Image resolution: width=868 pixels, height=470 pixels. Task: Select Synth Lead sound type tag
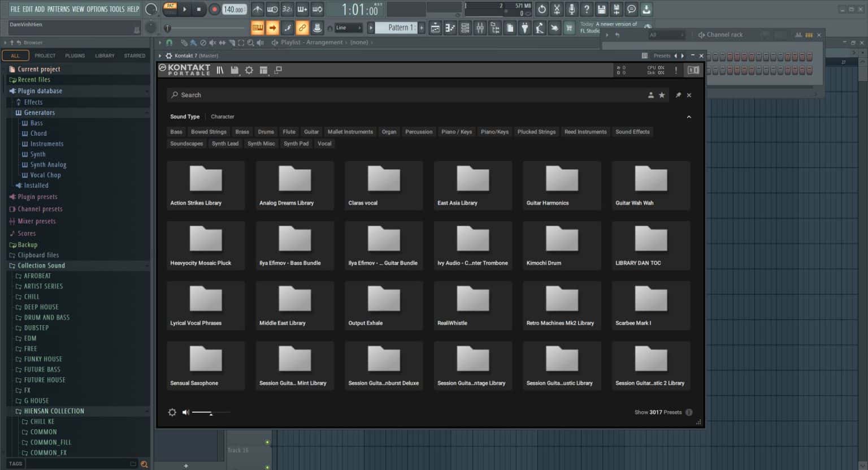point(225,144)
